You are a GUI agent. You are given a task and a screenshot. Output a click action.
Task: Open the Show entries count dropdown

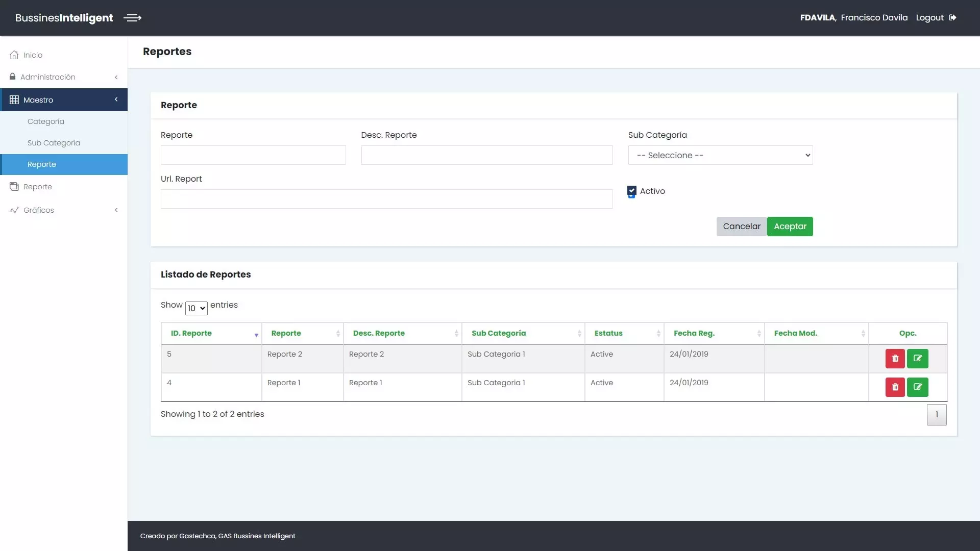196,308
